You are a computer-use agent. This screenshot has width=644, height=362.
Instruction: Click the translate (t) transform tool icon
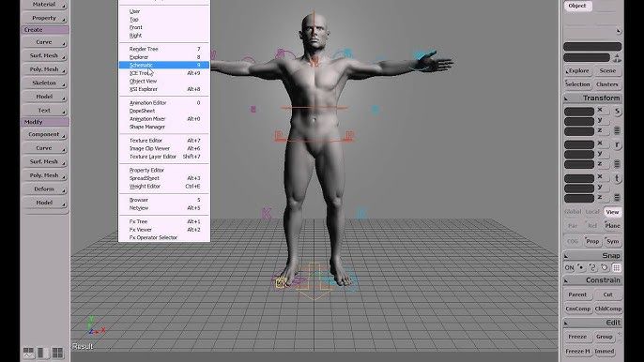(617, 178)
